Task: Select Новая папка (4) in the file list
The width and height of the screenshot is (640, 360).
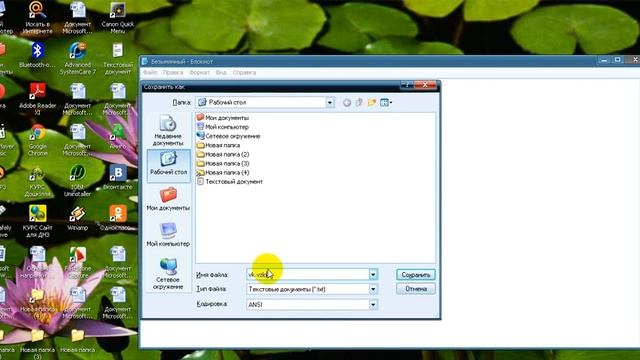Action: [x=223, y=172]
